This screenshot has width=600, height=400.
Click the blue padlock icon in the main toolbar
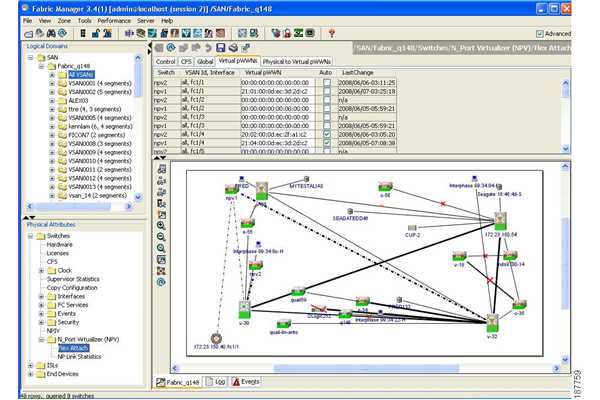[x=95, y=33]
